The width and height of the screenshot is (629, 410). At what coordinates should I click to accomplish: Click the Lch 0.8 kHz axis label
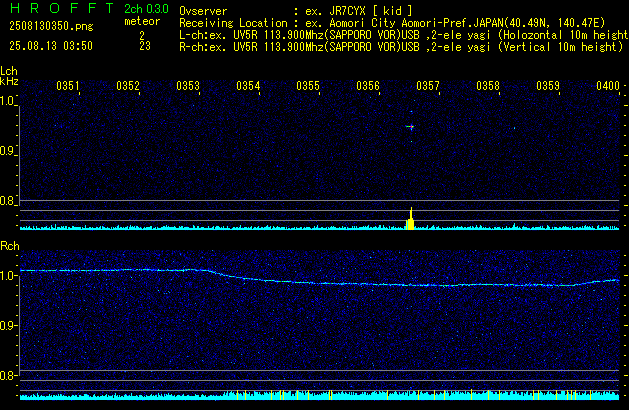coord(8,201)
